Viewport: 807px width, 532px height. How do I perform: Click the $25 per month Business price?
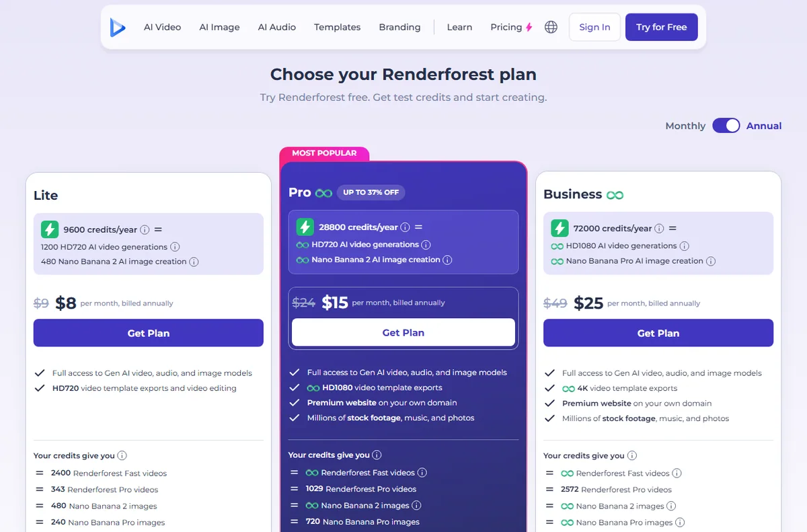(x=588, y=303)
